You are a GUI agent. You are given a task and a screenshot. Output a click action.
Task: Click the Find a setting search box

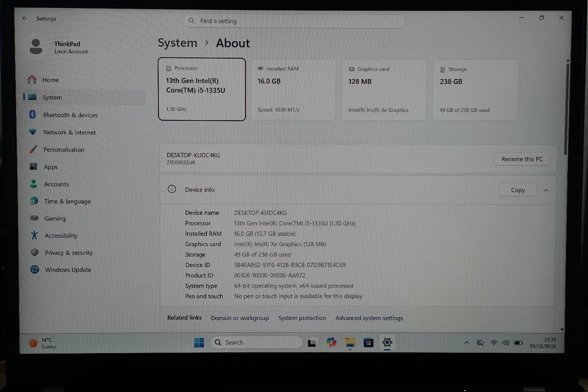click(295, 21)
